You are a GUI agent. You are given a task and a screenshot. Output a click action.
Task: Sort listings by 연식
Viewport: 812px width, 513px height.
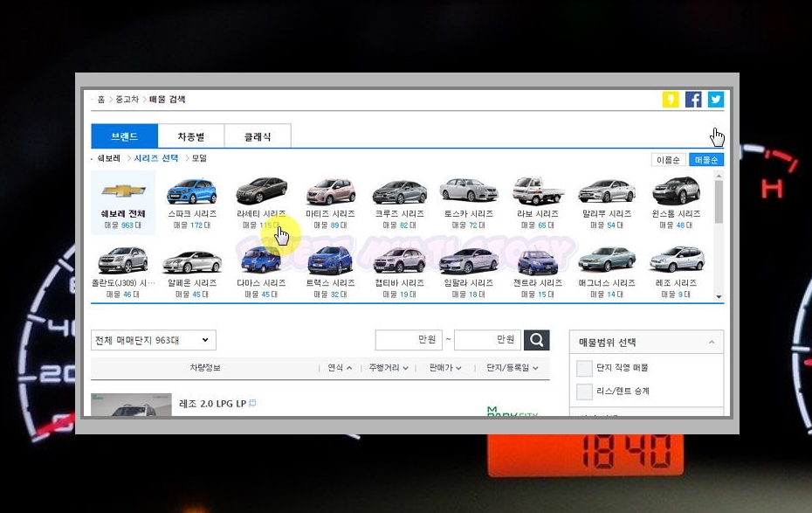click(x=340, y=367)
